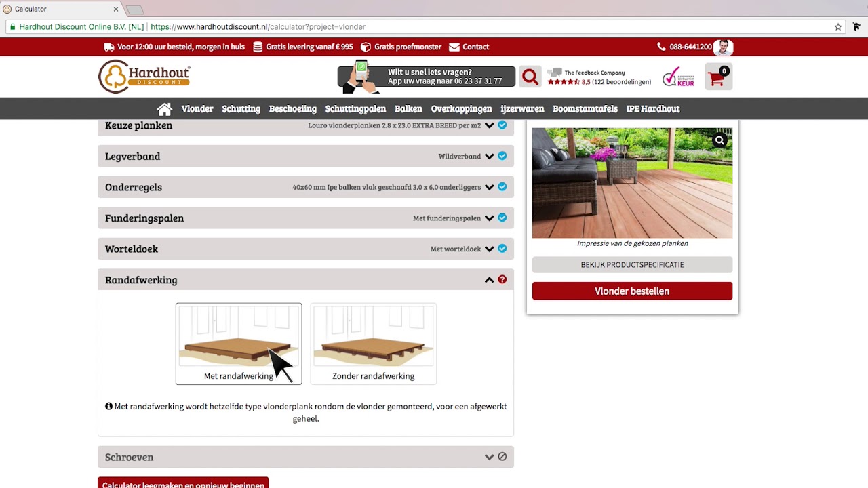
Task: Click the delivery truck icon in top bar
Action: click(x=109, y=47)
